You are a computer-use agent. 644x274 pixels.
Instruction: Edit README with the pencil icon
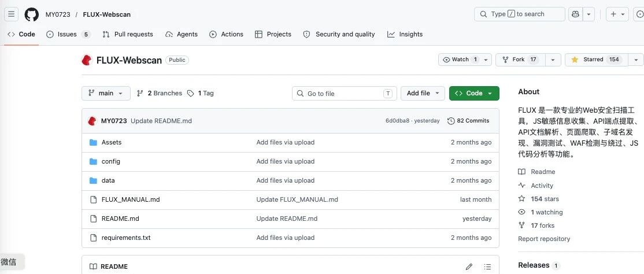(469, 266)
